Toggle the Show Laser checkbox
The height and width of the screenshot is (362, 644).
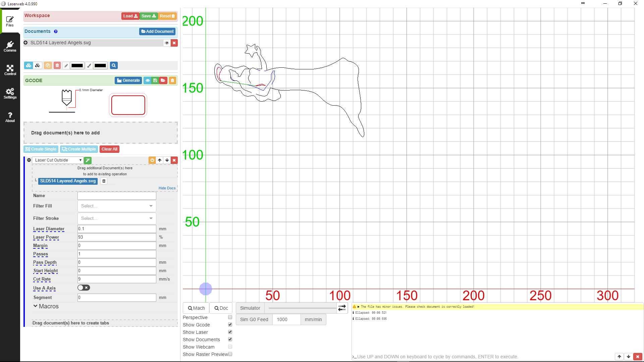point(230,332)
